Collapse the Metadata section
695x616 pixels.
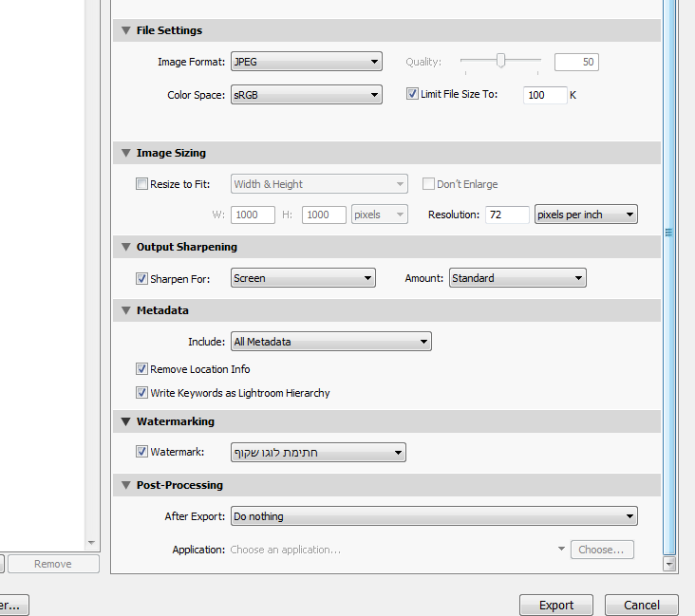(x=126, y=310)
